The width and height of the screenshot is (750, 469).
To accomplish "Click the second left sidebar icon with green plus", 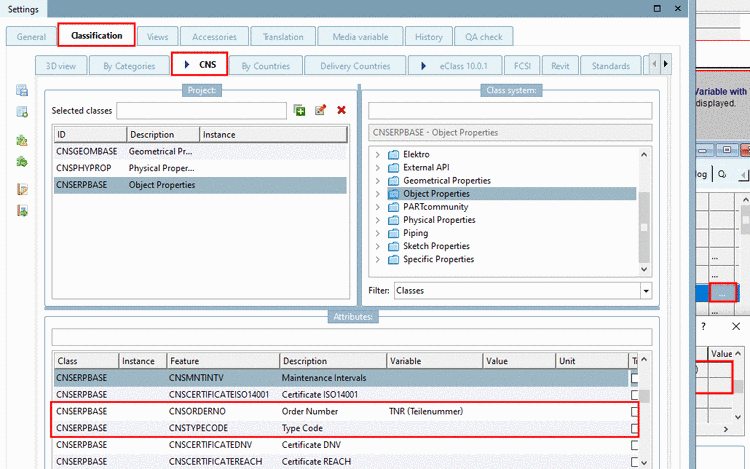I will tap(22, 112).
